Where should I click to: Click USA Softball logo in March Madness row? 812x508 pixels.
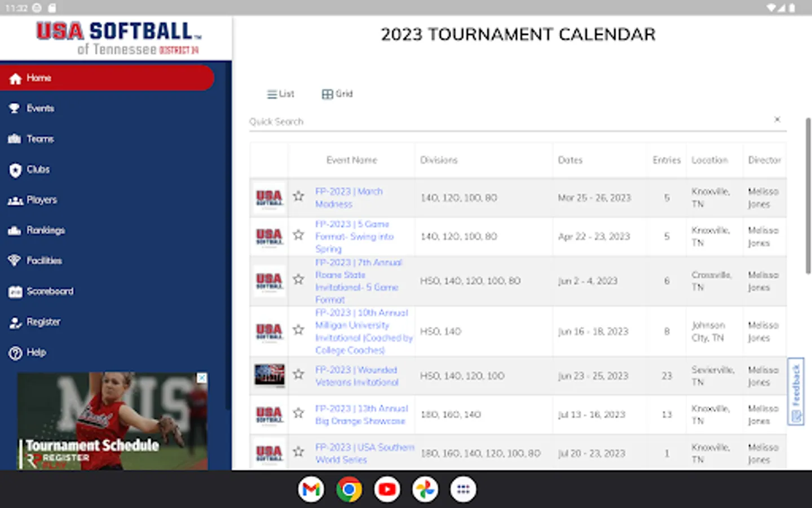pyautogui.click(x=270, y=198)
